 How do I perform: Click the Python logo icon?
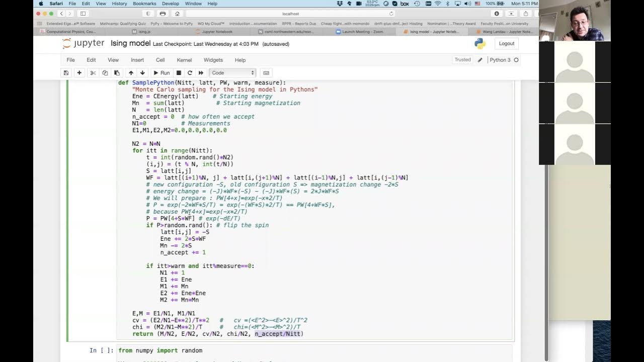pos(480,44)
